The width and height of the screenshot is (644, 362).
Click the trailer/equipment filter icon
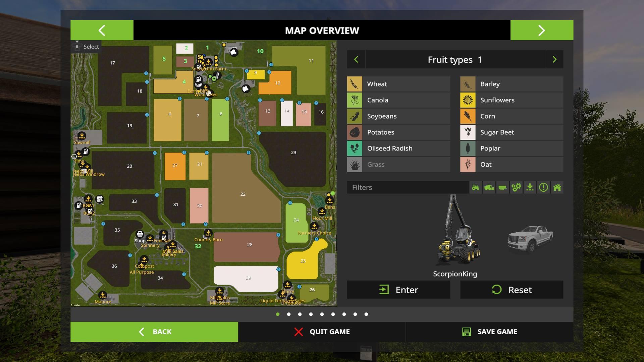[502, 187]
